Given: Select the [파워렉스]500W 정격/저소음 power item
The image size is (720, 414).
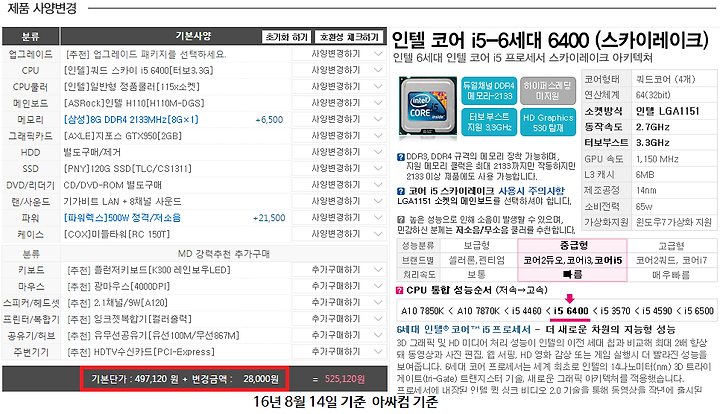Looking at the screenshot, I should point(122,218).
